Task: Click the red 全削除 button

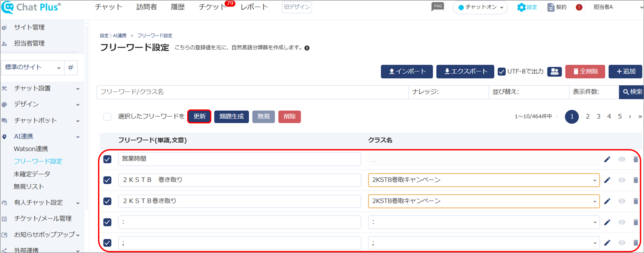Action: click(585, 72)
